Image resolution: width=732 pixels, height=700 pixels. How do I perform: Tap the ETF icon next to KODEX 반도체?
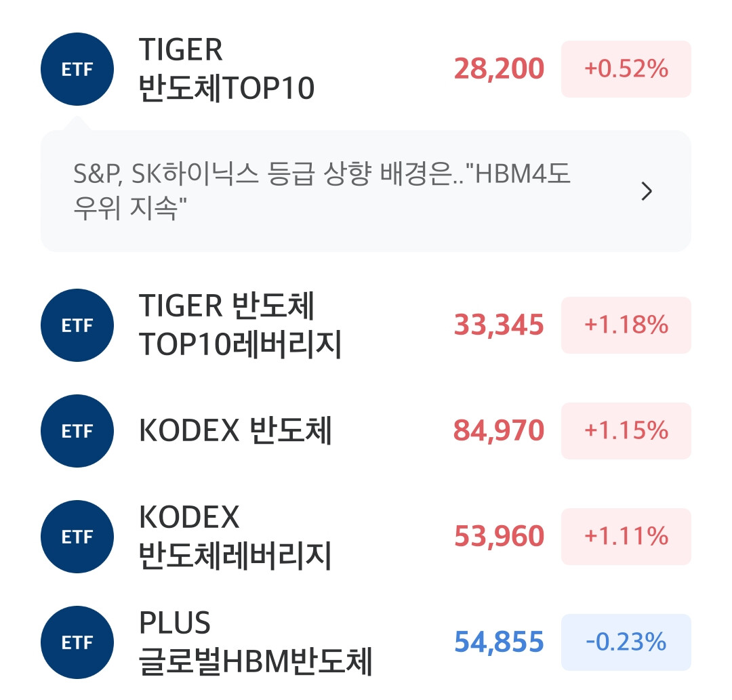click(77, 431)
